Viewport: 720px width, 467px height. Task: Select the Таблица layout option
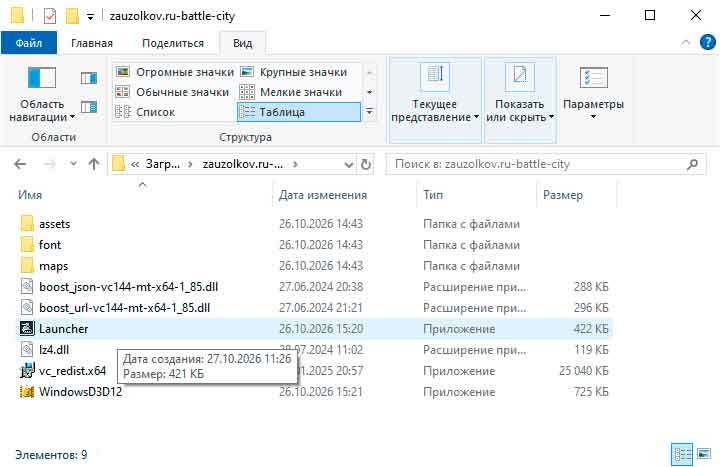[x=298, y=112]
